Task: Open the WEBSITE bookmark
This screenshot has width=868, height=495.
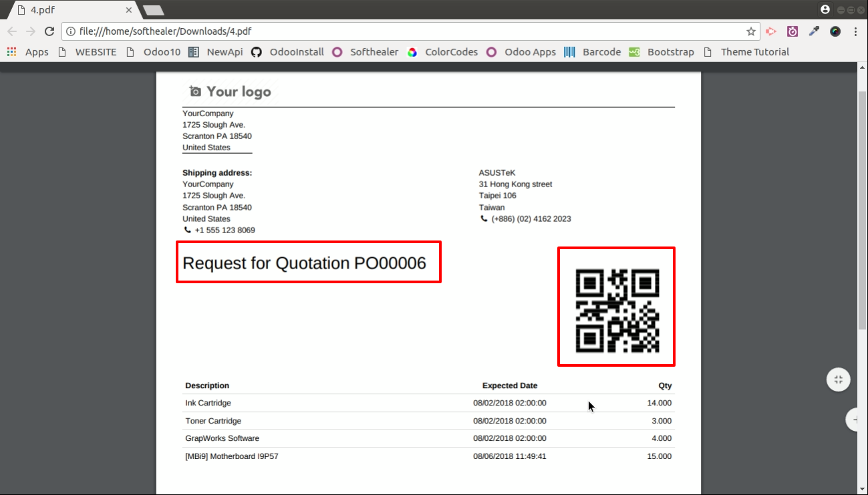Action: click(x=87, y=52)
